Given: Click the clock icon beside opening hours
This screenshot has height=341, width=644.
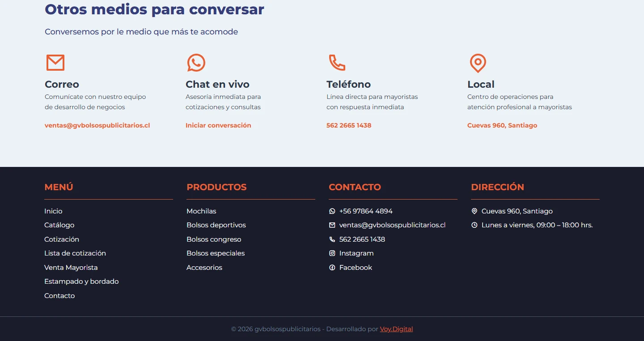Looking at the screenshot, I should point(474,225).
